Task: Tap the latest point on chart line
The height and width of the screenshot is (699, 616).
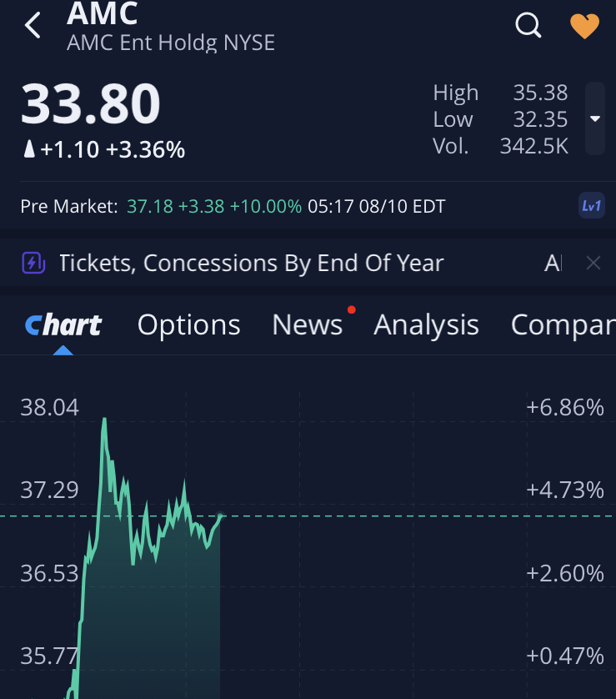Action: [x=220, y=515]
